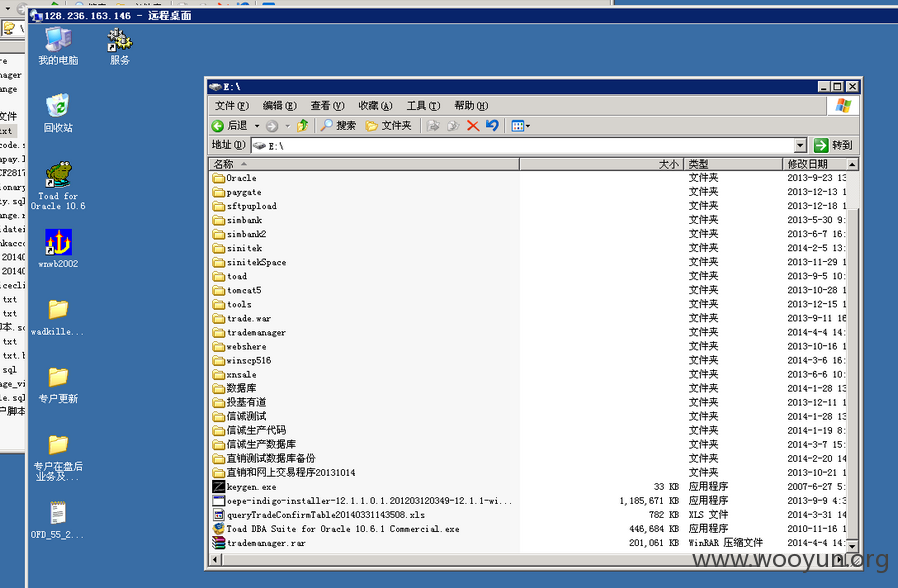Click the red Delete X icon
898x588 pixels.
click(472, 125)
